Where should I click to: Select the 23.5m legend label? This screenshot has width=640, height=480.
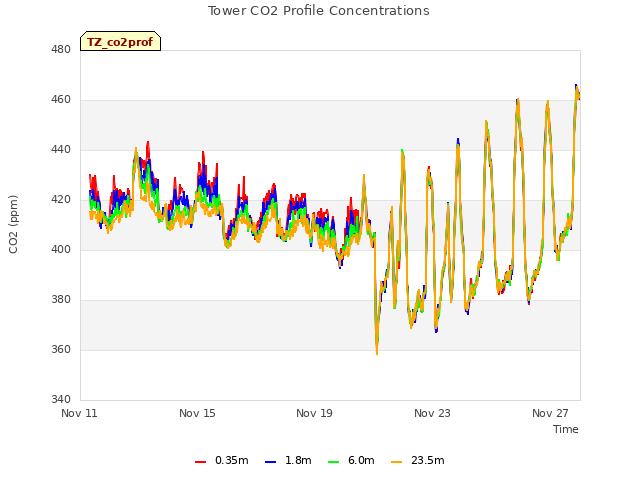pyautogui.click(x=427, y=460)
